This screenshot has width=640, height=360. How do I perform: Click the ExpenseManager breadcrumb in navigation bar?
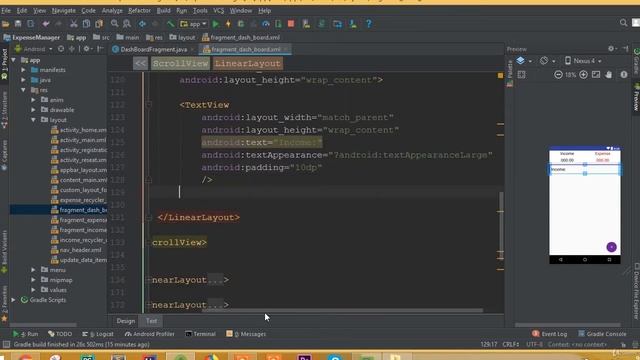point(31,38)
